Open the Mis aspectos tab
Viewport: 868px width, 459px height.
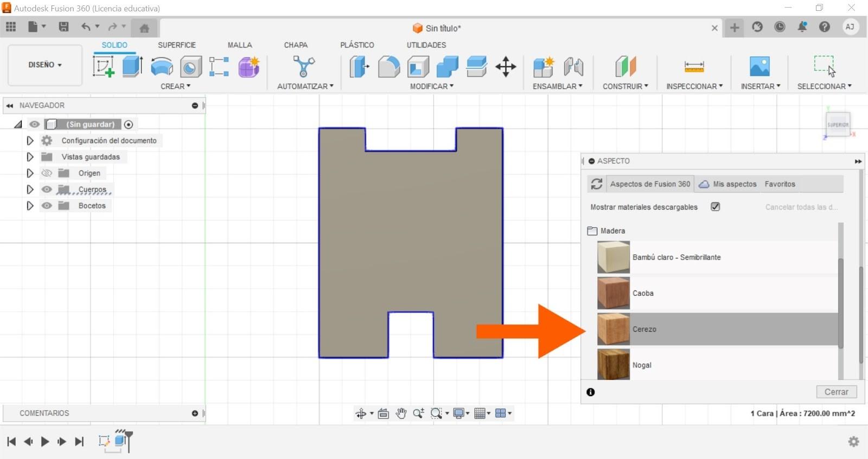[x=727, y=184]
